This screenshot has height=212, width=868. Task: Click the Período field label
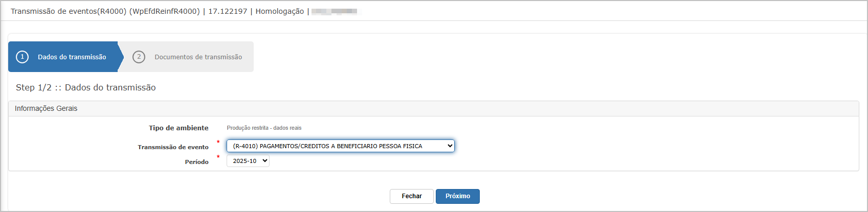tap(197, 162)
